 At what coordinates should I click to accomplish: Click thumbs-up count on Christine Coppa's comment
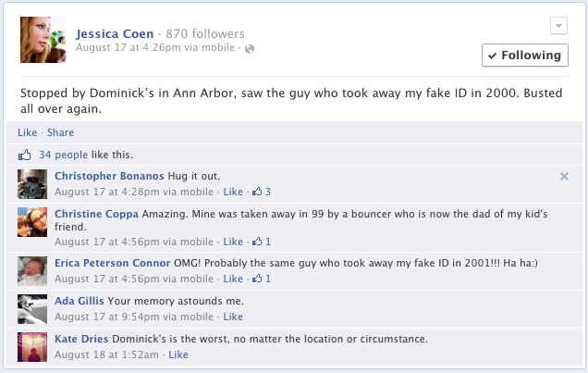pos(261,242)
